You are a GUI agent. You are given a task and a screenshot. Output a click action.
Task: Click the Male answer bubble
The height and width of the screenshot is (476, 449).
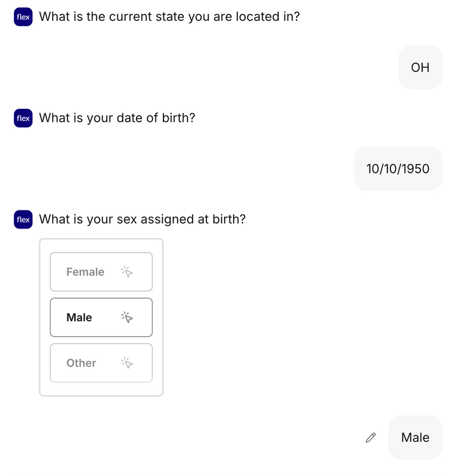415,438
